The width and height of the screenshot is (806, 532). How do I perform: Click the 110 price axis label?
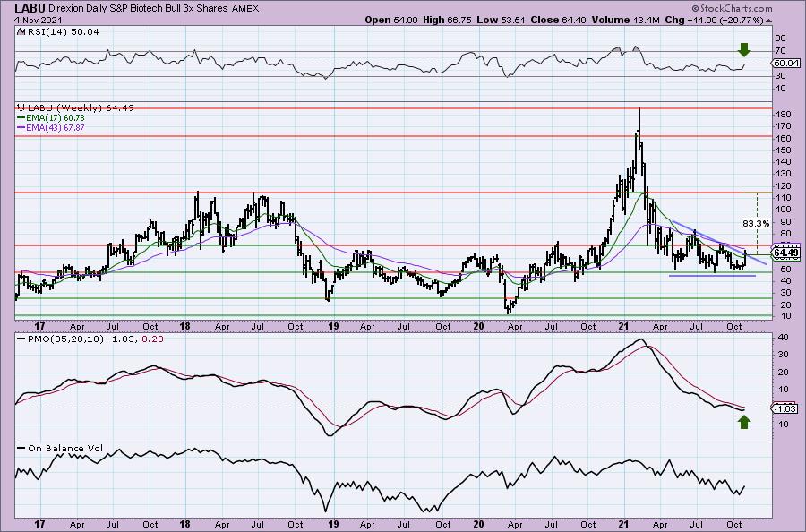(x=783, y=197)
